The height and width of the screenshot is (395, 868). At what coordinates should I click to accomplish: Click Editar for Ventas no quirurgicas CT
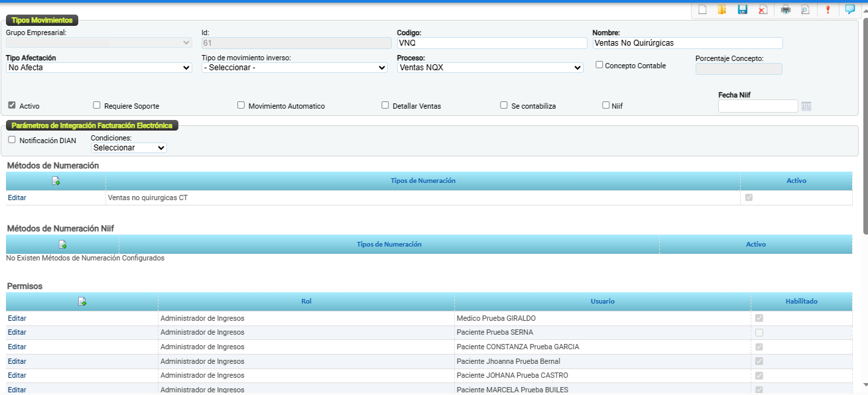point(17,197)
